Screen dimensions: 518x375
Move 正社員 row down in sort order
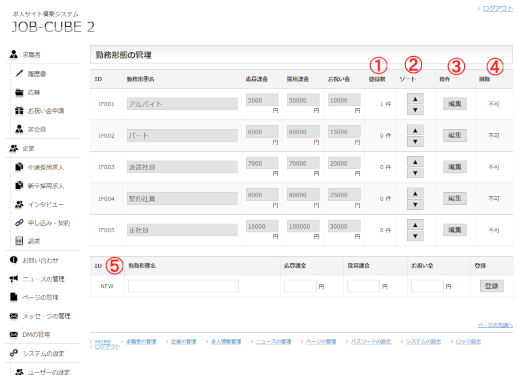click(x=415, y=236)
